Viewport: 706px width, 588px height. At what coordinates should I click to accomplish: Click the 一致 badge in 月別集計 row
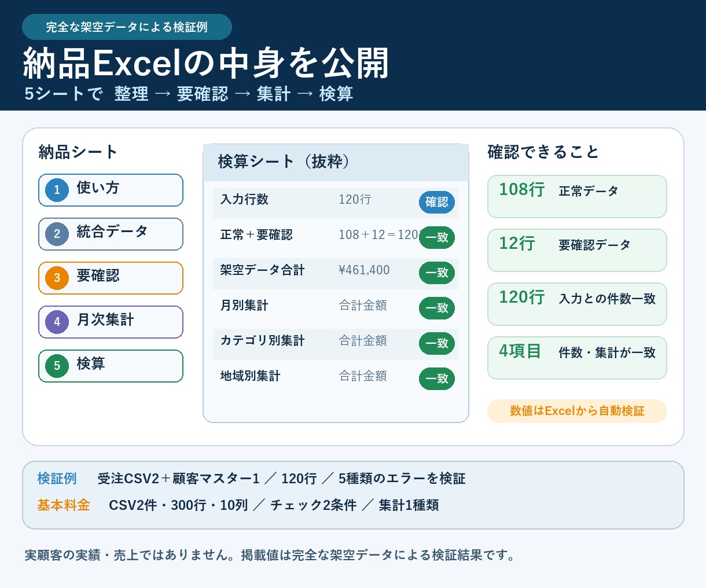point(437,308)
